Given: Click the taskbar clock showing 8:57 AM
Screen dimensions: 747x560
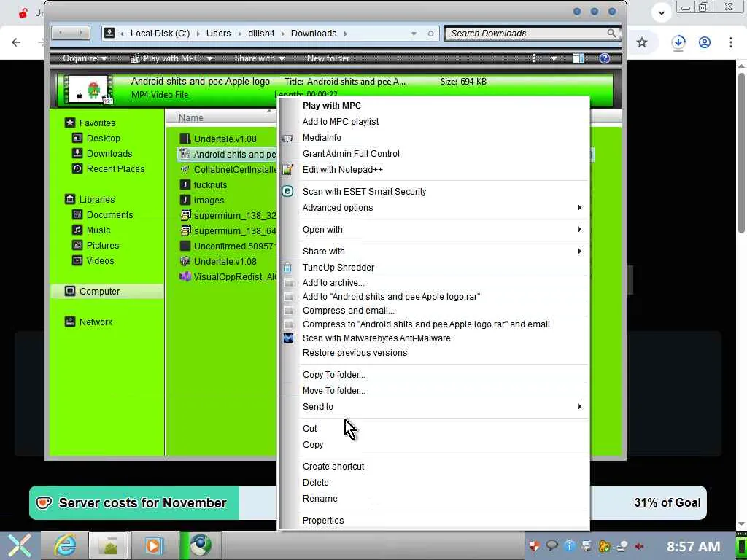Looking at the screenshot, I should pos(693,546).
